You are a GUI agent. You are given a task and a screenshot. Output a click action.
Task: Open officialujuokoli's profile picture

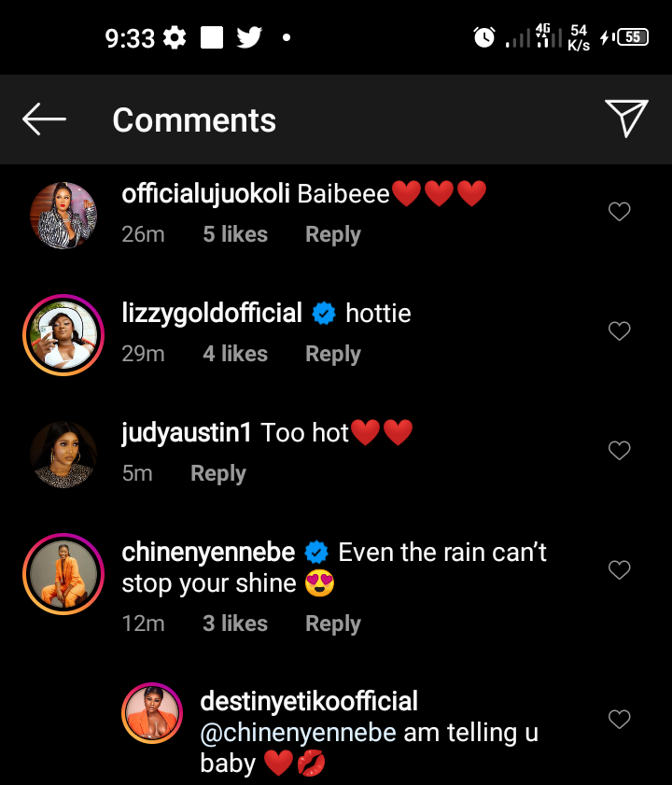coord(63,216)
